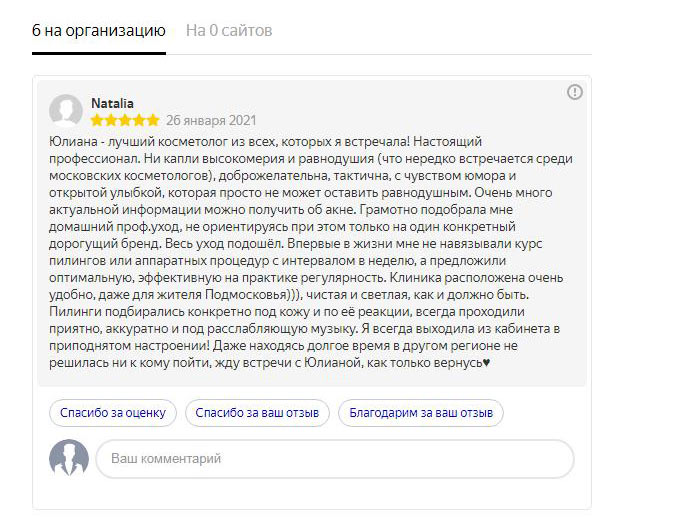Choose 'Спасибо за ваш отзыв' quick reply

(x=257, y=413)
